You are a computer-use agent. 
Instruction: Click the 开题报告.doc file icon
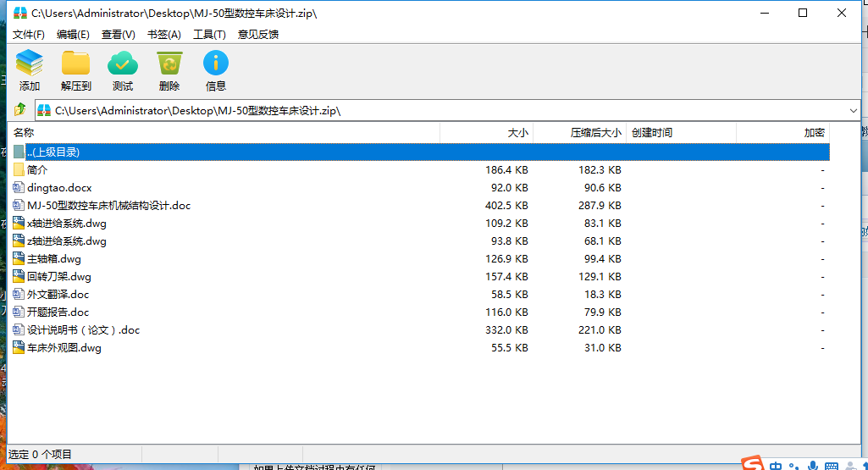[19, 312]
